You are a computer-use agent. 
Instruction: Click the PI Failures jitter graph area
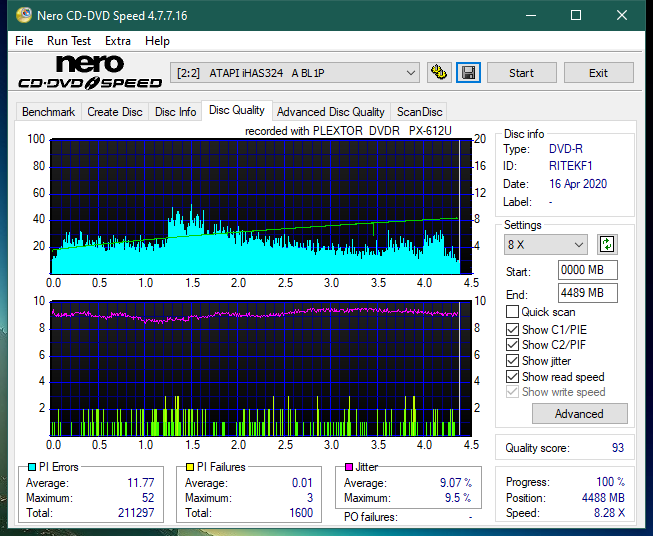(261, 368)
